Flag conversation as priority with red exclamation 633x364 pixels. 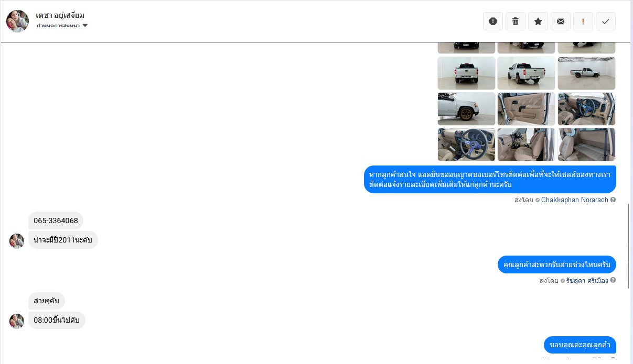click(x=583, y=21)
